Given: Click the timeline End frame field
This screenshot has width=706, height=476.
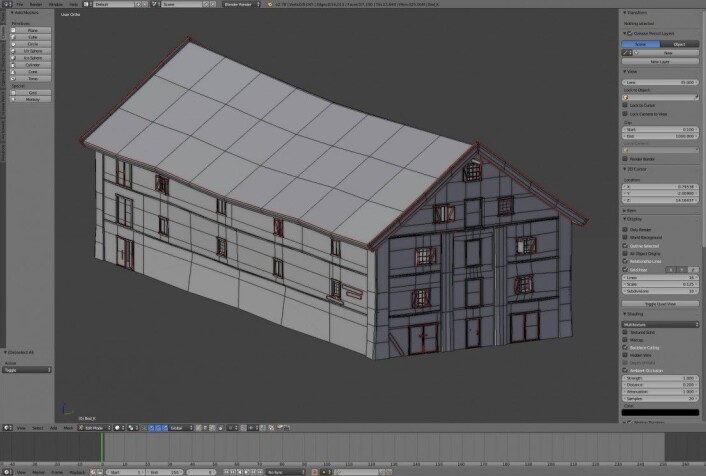Looking at the screenshot, I should [165, 472].
